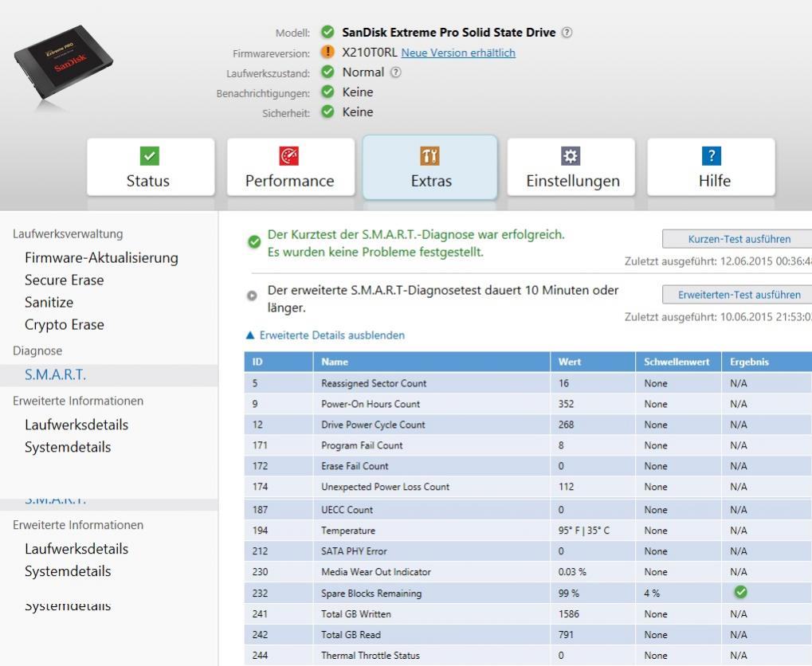The height and width of the screenshot is (666, 812).
Task: Click the Temperature value 95° F | 35° C
Action: [x=583, y=531]
